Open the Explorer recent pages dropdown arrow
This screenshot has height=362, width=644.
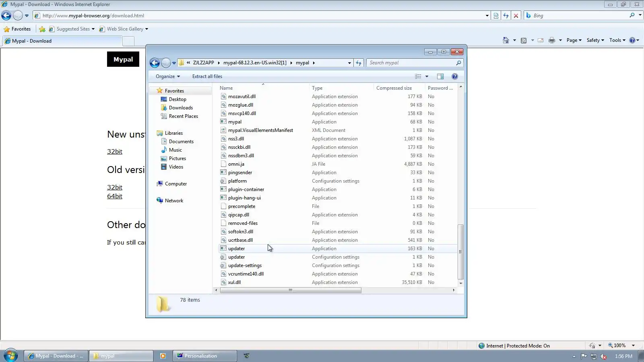click(x=174, y=63)
